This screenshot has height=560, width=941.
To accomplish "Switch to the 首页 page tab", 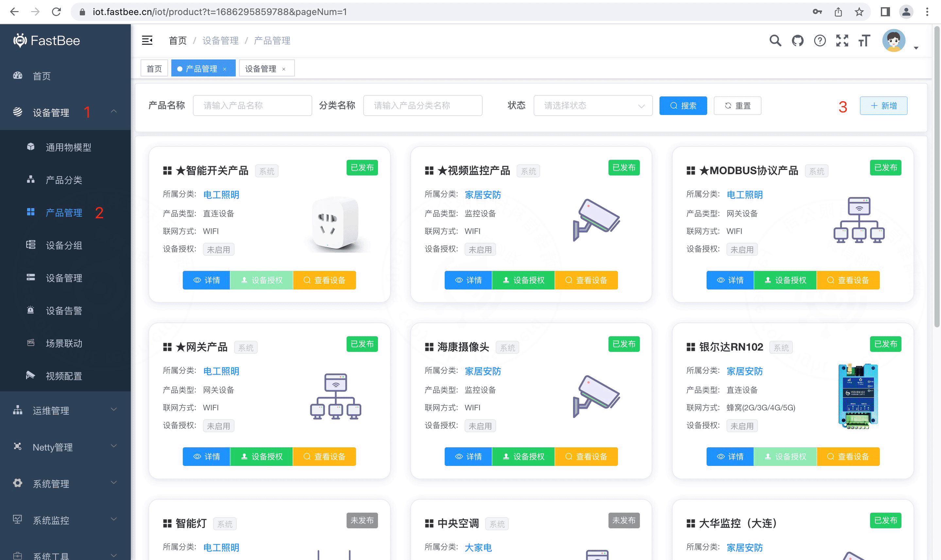I will click(x=154, y=68).
